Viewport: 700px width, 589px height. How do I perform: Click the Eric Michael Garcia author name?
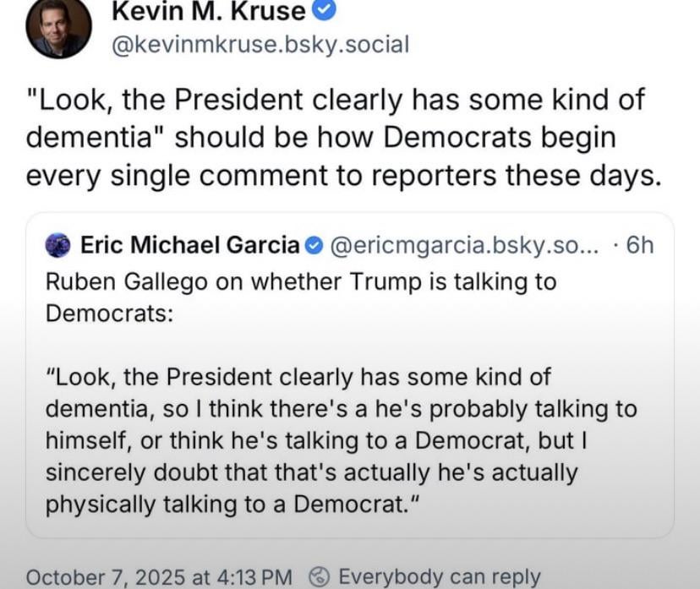[x=189, y=246]
